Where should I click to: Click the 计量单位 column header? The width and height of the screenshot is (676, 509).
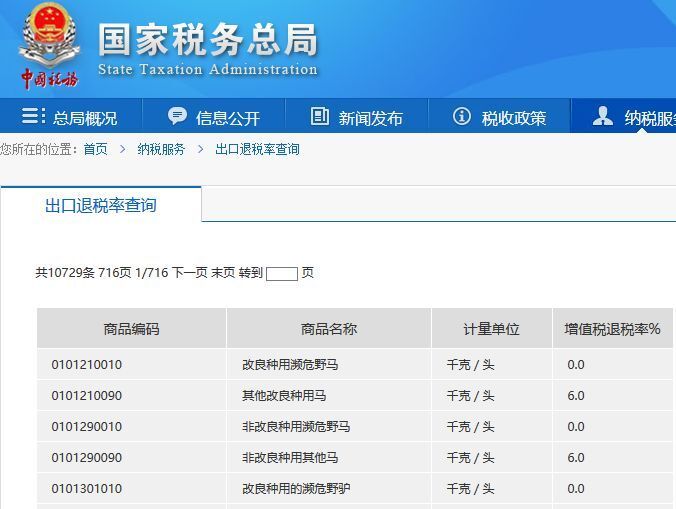click(491, 329)
